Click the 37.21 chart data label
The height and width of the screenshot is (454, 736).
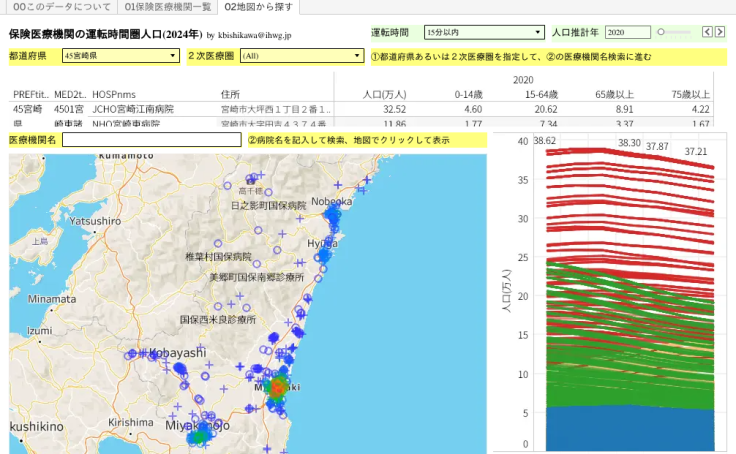[x=696, y=151]
